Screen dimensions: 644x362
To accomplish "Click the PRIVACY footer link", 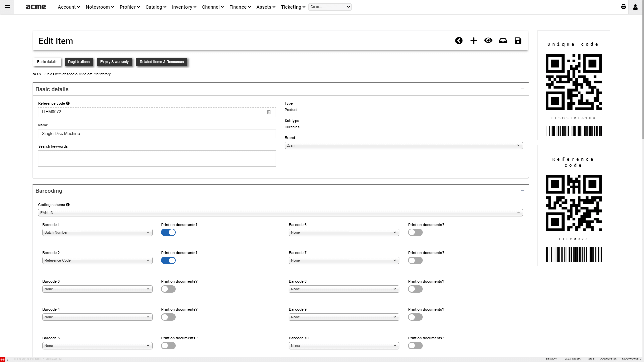I will [x=551, y=359].
